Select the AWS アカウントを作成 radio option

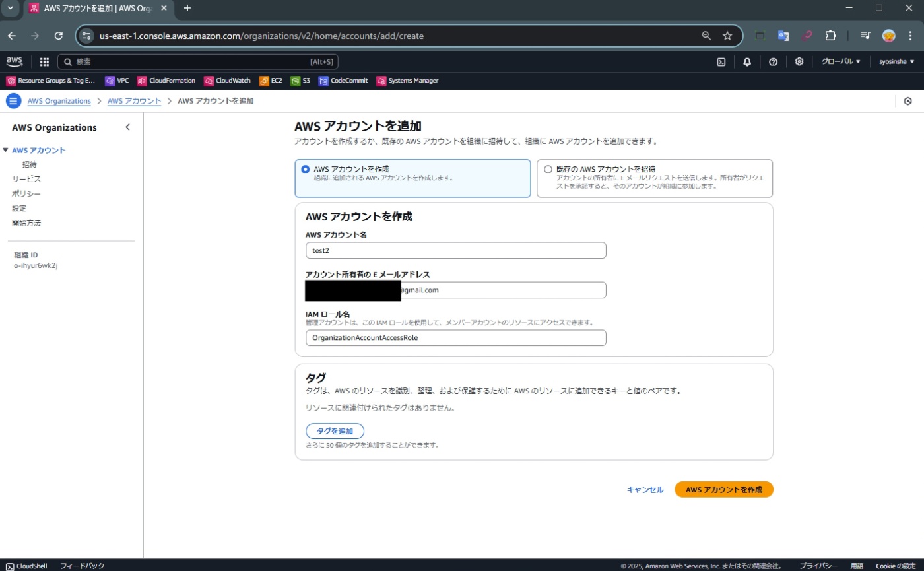tap(305, 169)
